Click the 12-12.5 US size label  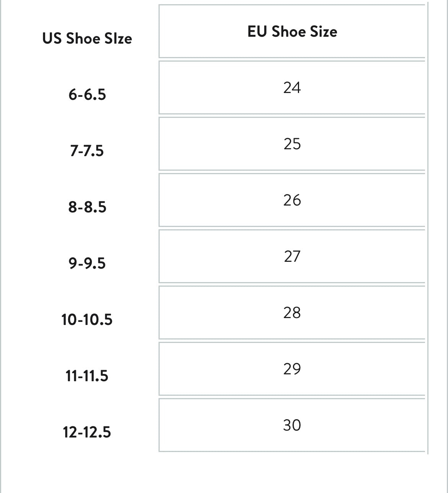click(87, 432)
